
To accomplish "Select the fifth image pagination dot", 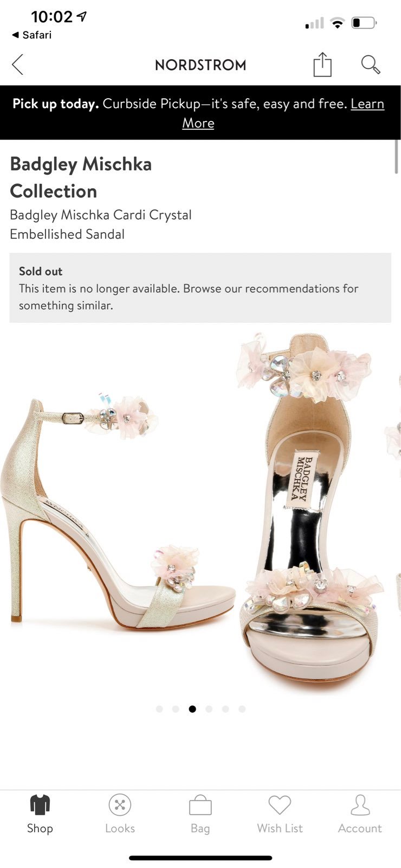I will [225, 709].
